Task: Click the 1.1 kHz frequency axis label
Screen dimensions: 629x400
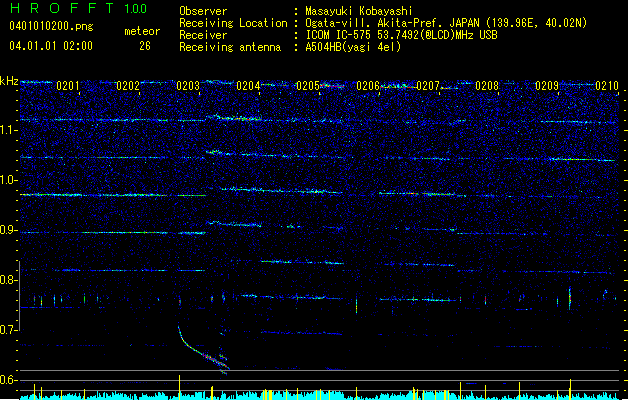Action: pyautogui.click(x=9, y=130)
